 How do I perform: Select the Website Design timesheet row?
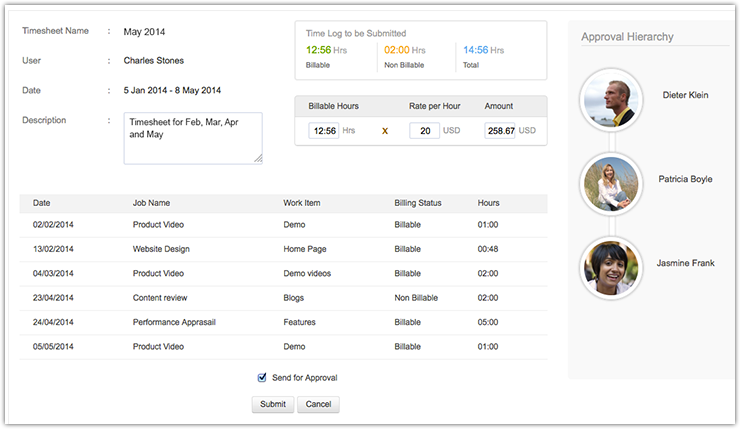click(x=161, y=249)
